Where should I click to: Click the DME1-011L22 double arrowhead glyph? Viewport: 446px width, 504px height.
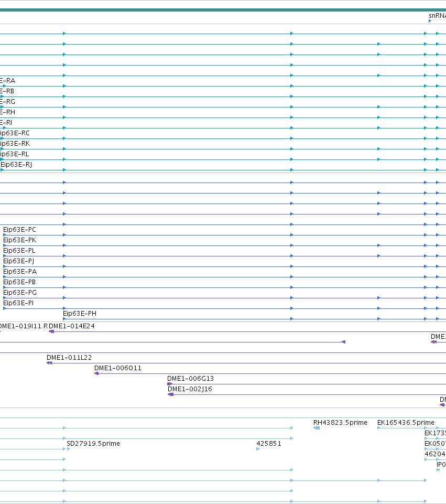coord(49,363)
